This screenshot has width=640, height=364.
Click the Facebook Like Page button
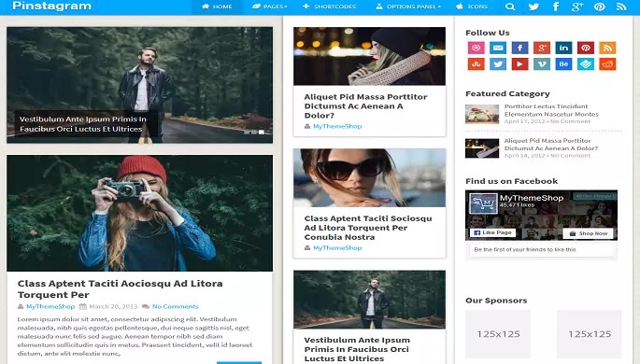click(492, 232)
